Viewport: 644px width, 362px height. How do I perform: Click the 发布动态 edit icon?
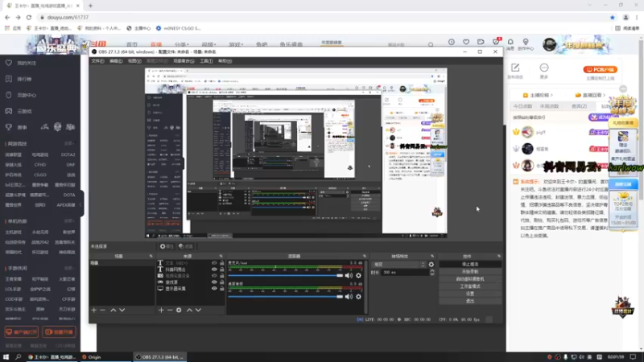(515, 68)
